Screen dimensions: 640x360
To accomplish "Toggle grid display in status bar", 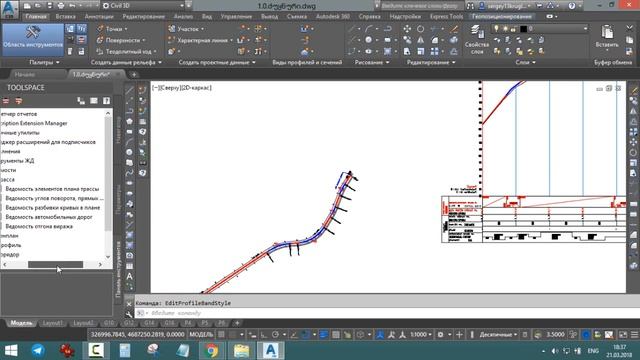I will point(221,335).
